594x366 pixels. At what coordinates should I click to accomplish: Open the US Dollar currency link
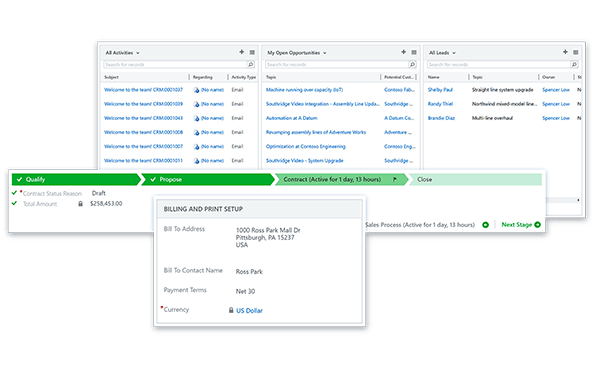249,311
